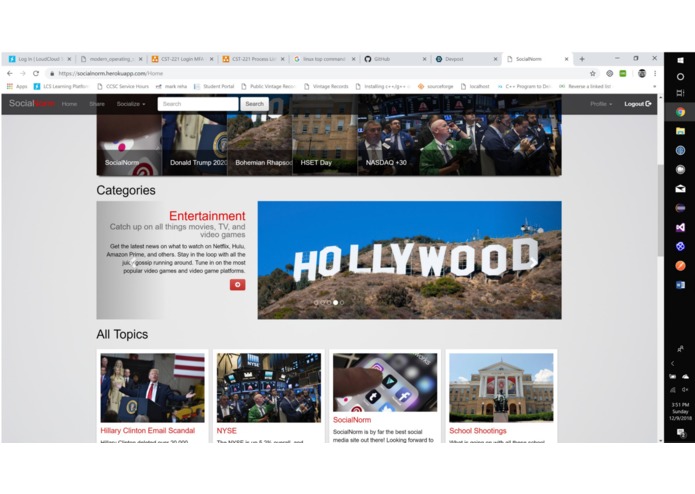Click the Search button

[254, 104]
